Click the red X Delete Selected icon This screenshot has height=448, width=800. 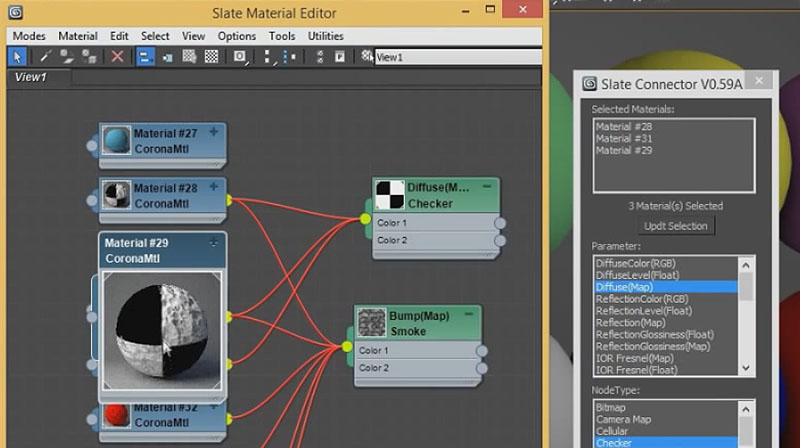click(117, 57)
